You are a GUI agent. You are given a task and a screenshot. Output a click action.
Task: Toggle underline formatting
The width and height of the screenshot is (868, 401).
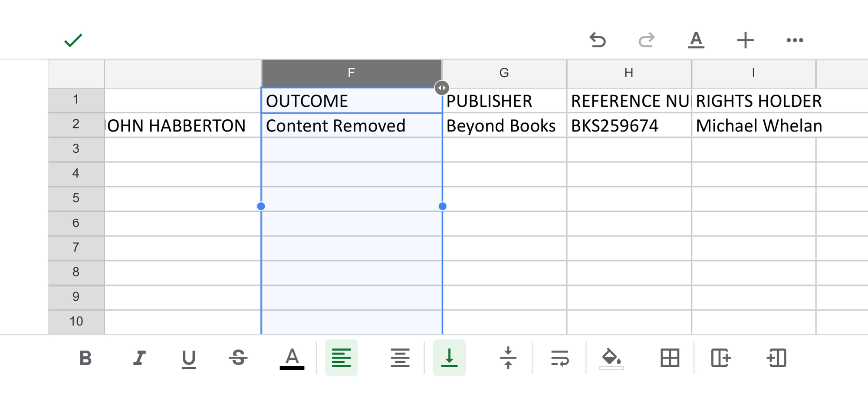(188, 358)
